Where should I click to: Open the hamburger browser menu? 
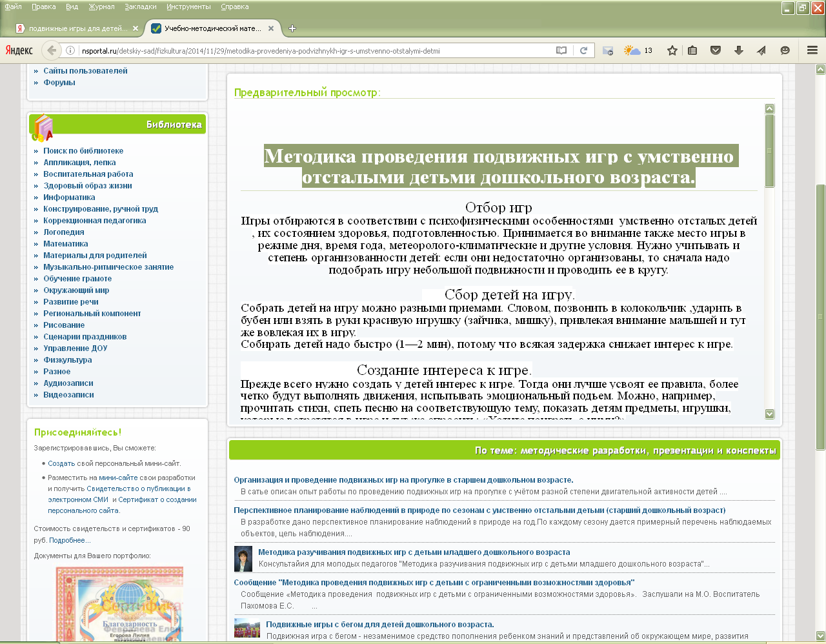coord(812,50)
